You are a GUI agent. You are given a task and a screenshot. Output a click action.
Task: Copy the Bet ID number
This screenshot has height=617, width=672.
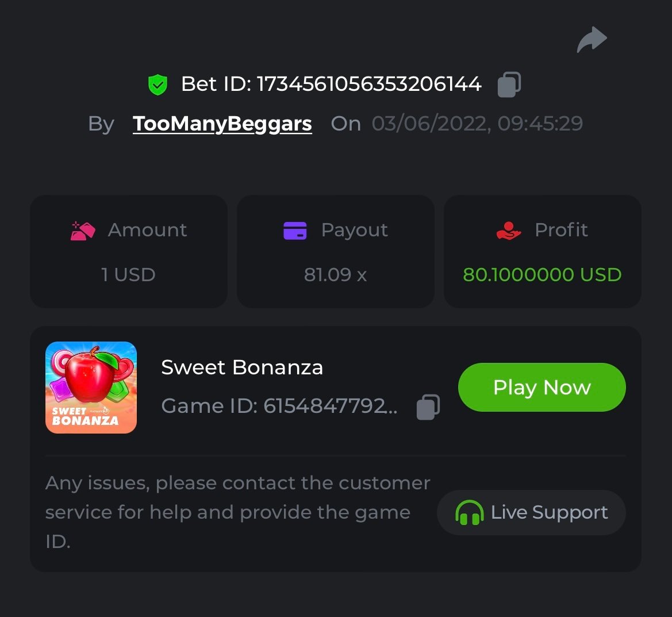pyautogui.click(x=509, y=85)
